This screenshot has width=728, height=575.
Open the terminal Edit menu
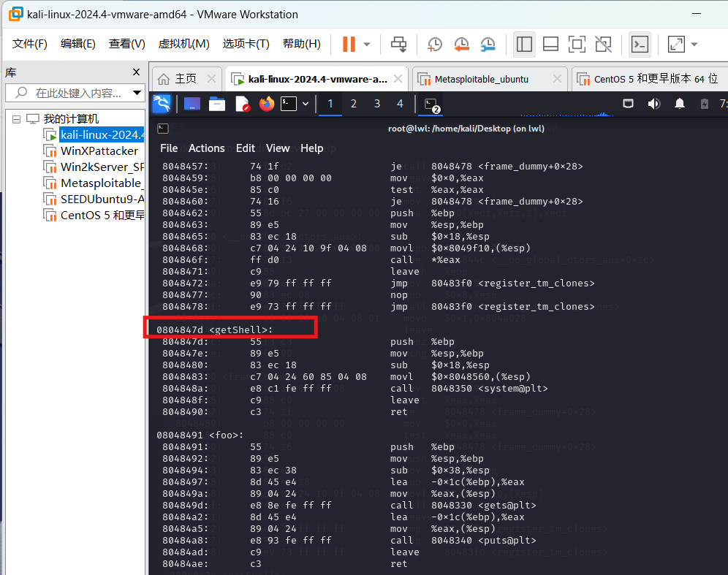pyautogui.click(x=246, y=148)
